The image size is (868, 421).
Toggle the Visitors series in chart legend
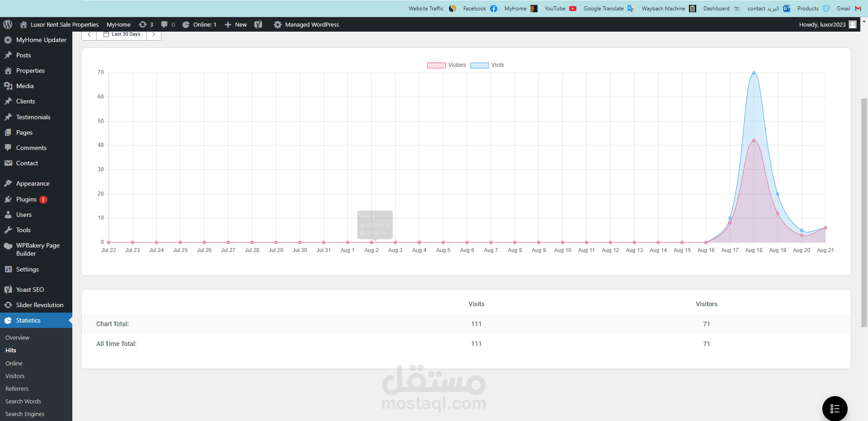446,65
